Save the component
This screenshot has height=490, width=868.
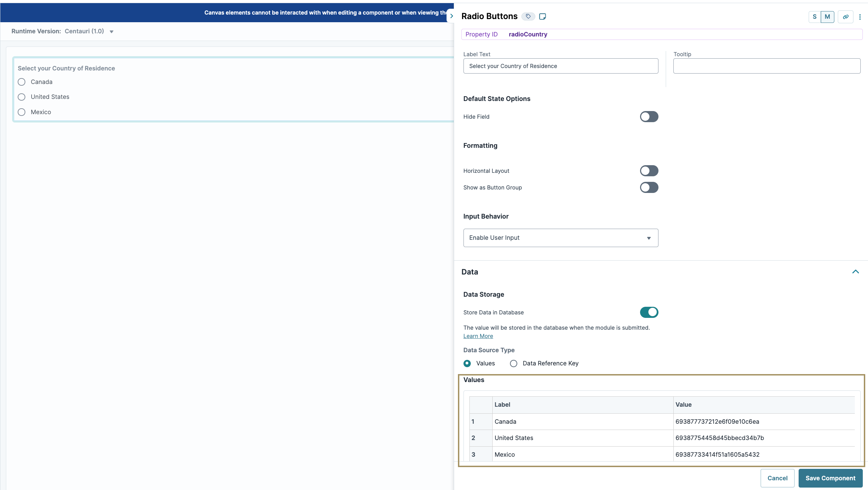coord(831,478)
